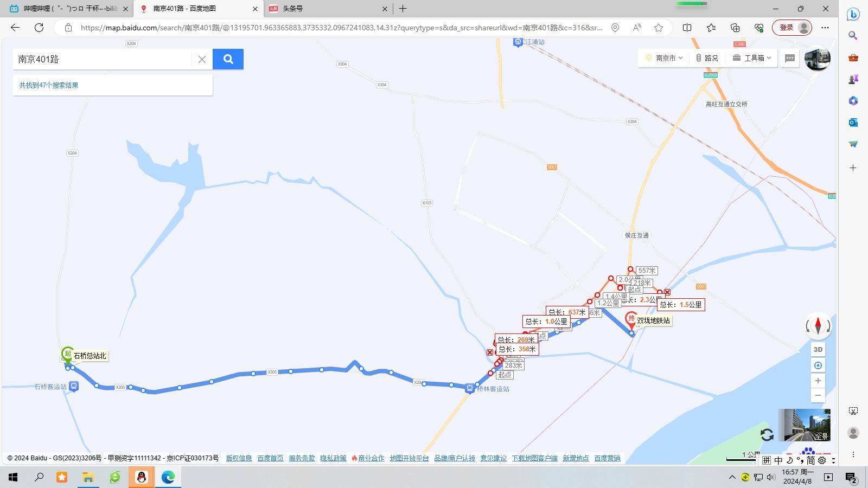Click the bus avatar icon
The image size is (868, 488).
tap(817, 59)
